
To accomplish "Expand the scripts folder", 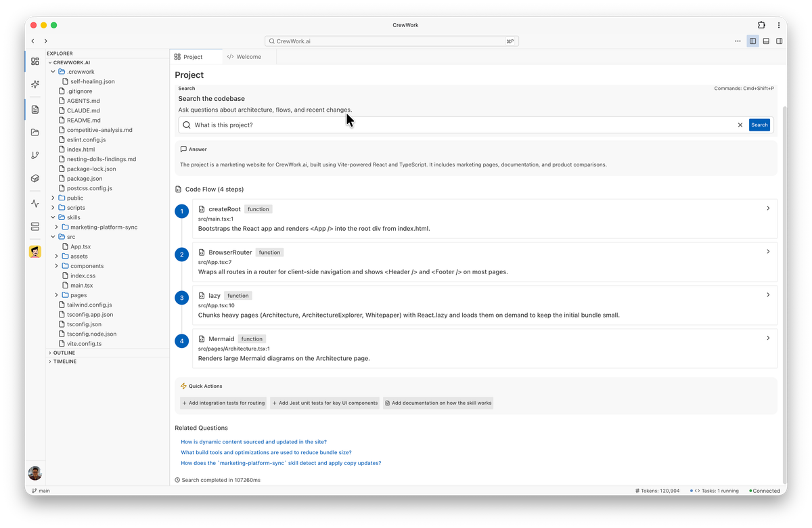I will click(53, 208).
